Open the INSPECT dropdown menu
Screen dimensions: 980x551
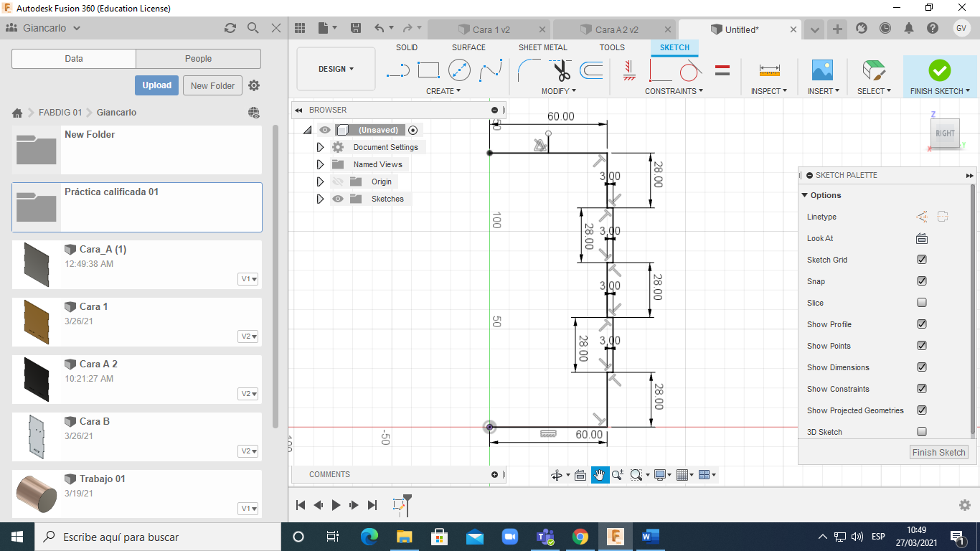(769, 91)
